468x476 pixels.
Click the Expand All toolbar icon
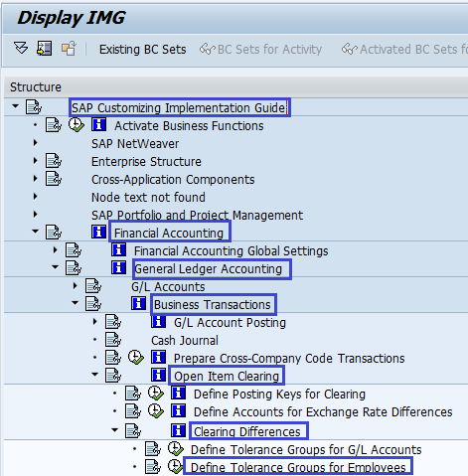21,49
